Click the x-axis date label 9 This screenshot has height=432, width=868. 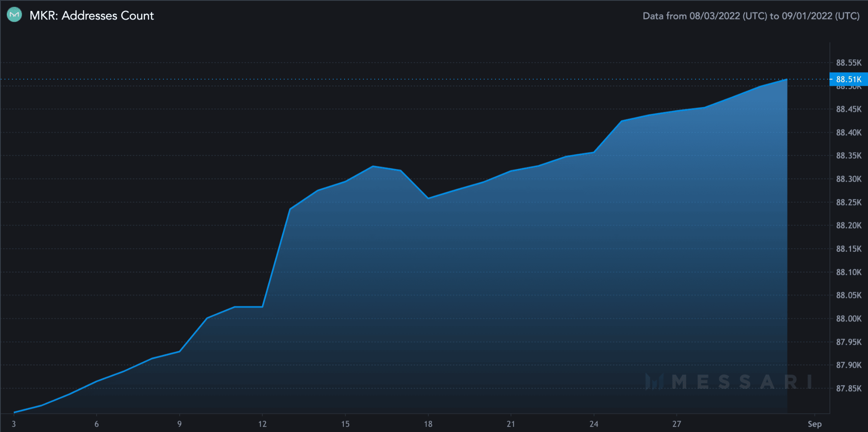pyautogui.click(x=180, y=424)
